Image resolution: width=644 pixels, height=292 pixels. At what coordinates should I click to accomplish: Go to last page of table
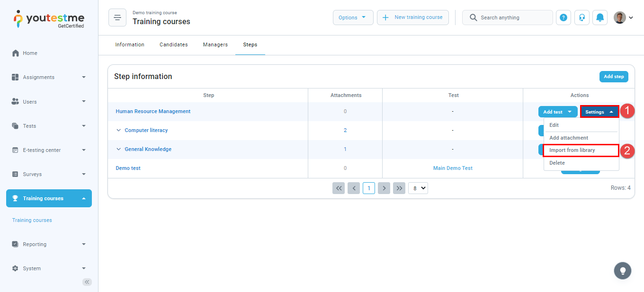click(x=400, y=188)
